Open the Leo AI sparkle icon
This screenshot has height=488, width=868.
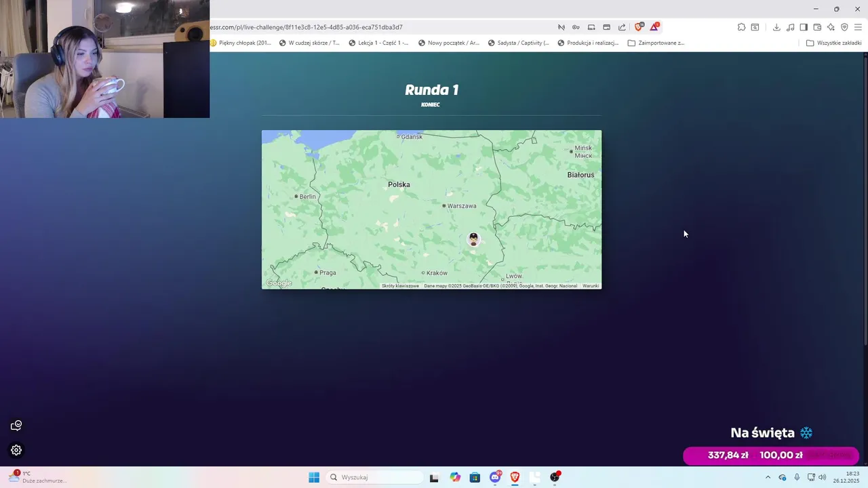coord(831,27)
